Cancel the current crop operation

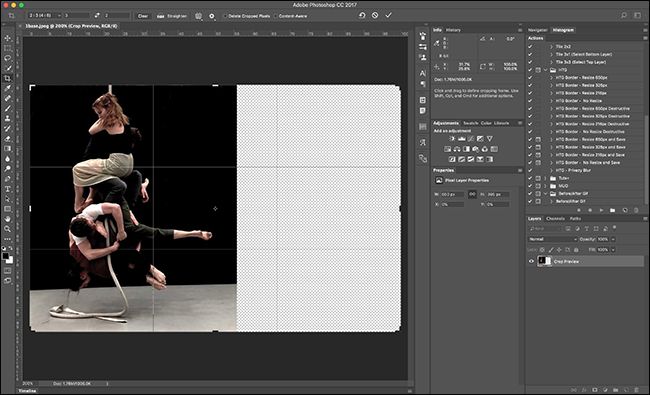click(x=375, y=15)
